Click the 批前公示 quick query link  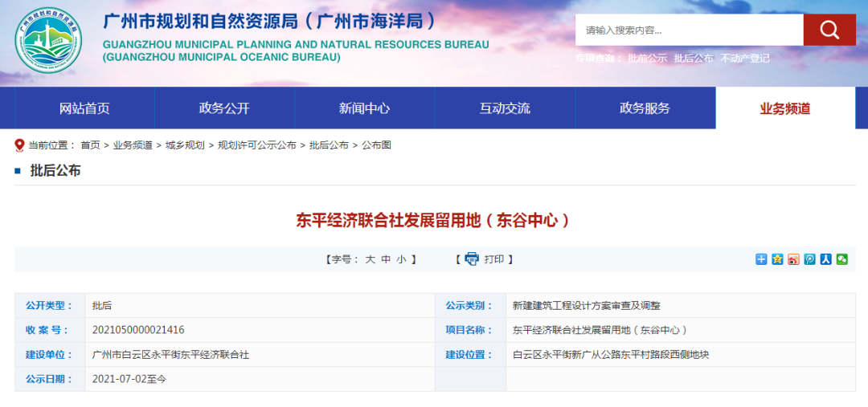point(647,59)
